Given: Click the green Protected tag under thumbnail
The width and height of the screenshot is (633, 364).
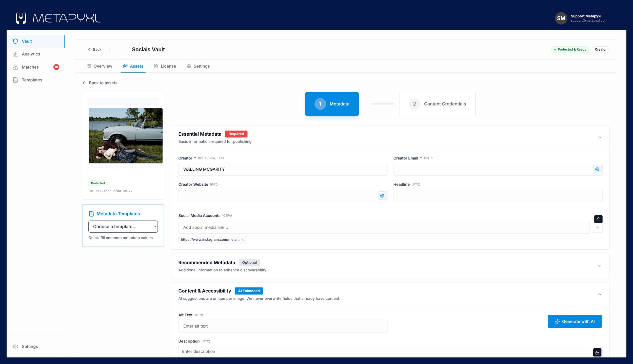Looking at the screenshot, I should [98, 183].
